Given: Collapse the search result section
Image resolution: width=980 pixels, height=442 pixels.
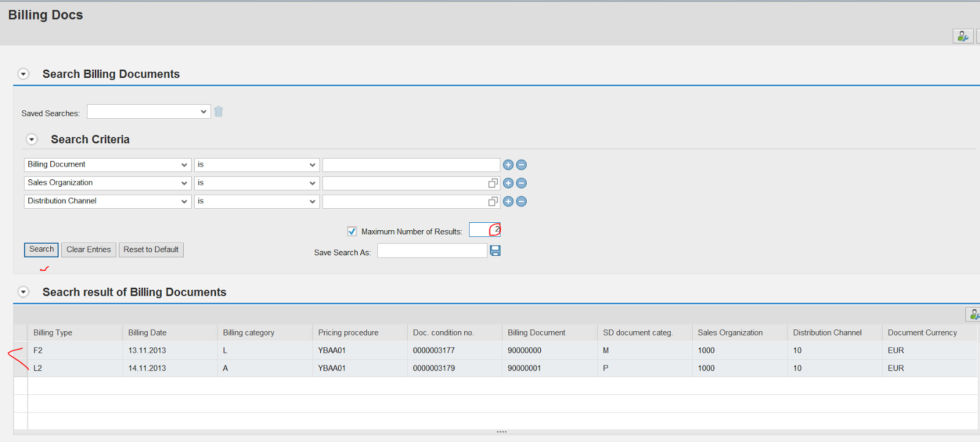Looking at the screenshot, I should [23, 292].
